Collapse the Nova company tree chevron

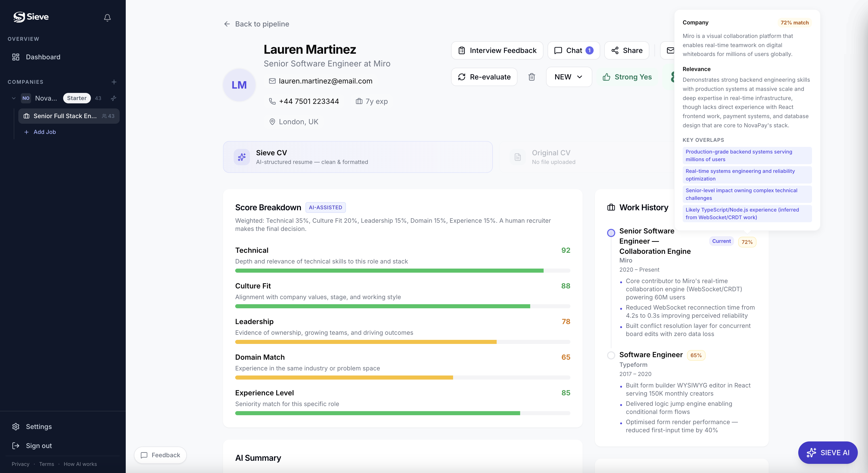[14, 98]
